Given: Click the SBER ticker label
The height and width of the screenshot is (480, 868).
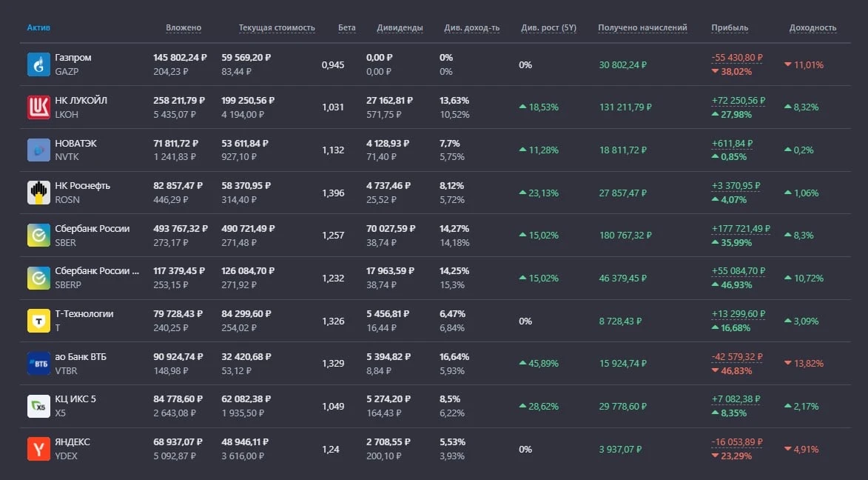Looking at the screenshot, I should (x=65, y=243).
